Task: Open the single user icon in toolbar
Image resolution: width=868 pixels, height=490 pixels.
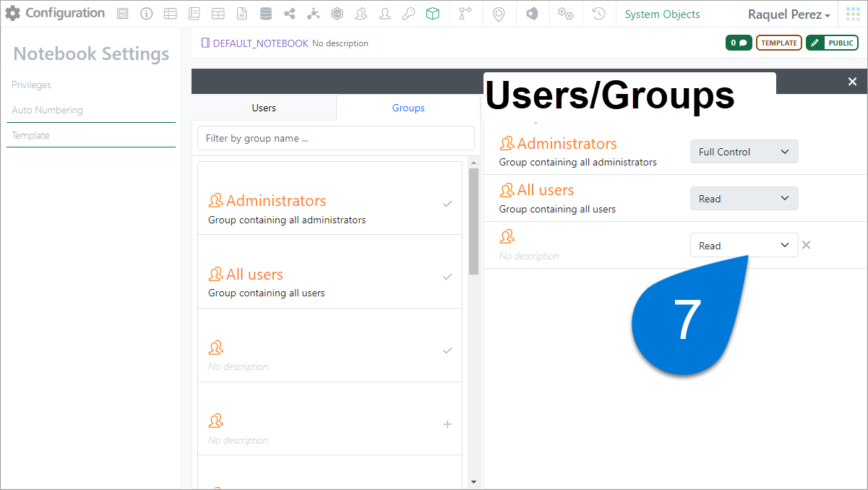Action: click(384, 14)
